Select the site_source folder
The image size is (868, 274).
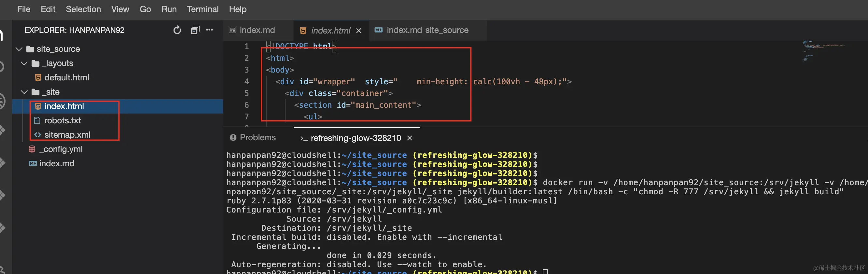58,49
